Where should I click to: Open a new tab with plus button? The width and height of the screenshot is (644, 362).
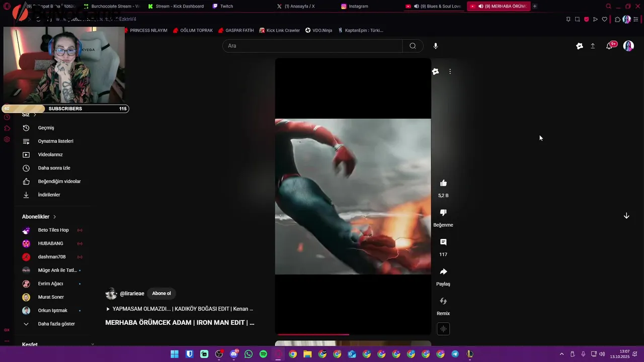[535, 7]
